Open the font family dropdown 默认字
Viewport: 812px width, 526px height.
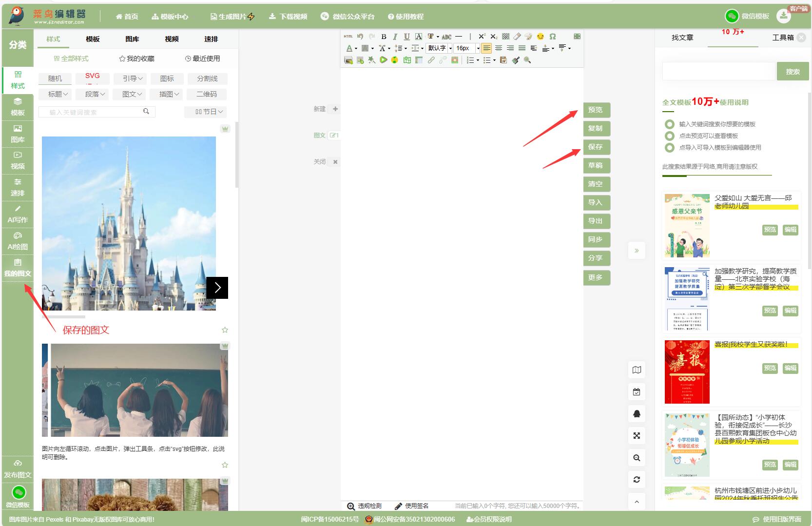pyautogui.click(x=440, y=48)
